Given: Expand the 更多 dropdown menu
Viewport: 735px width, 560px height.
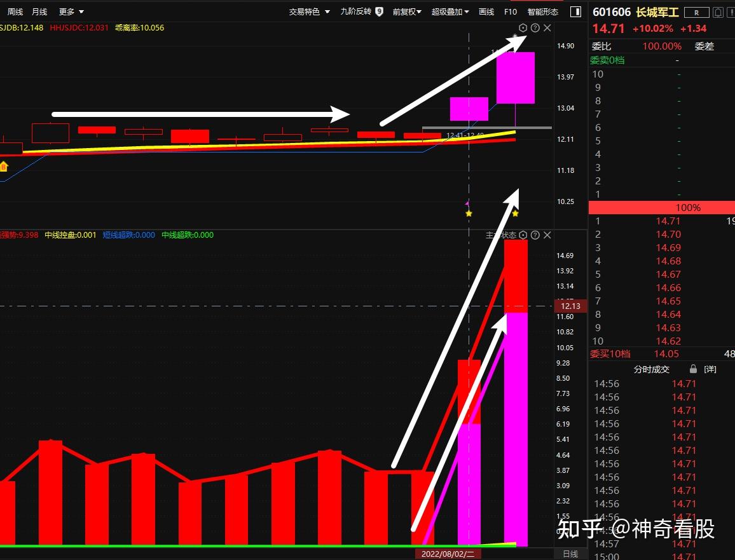Looking at the screenshot, I should pyautogui.click(x=65, y=11).
